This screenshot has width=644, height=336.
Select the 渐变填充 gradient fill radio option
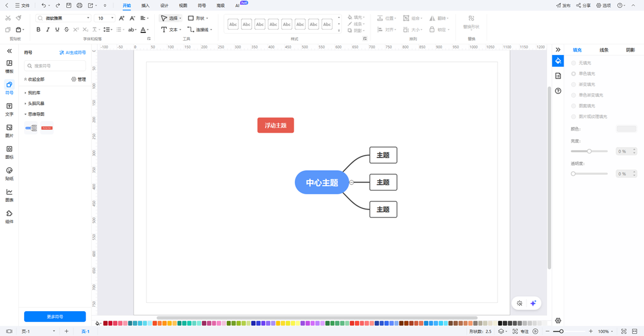coord(574,84)
